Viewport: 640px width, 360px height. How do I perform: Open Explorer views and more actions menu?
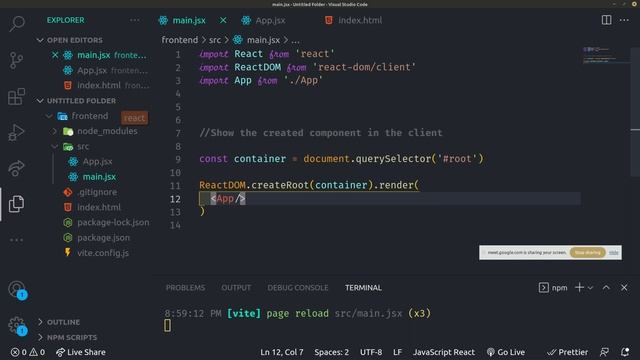(134, 20)
